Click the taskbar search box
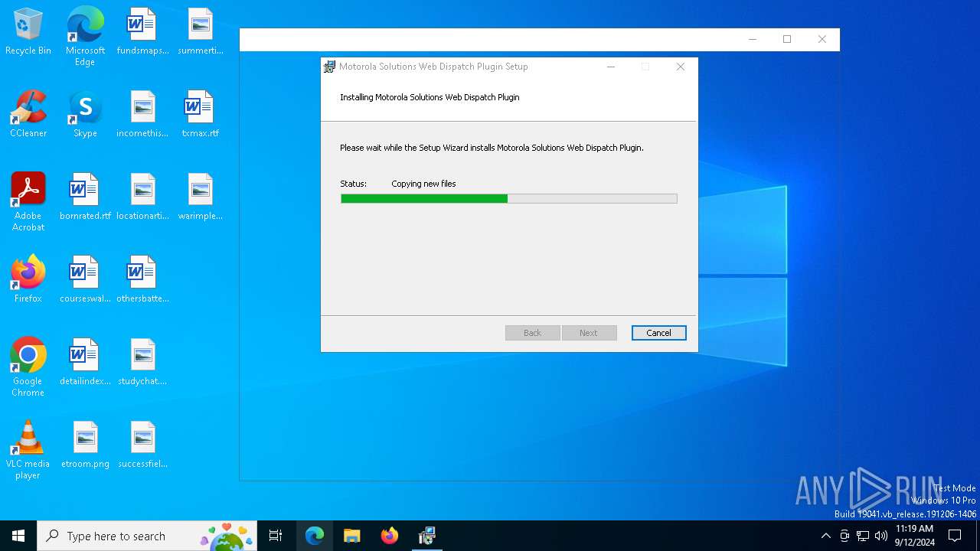The image size is (980, 551). click(x=147, y=536)
